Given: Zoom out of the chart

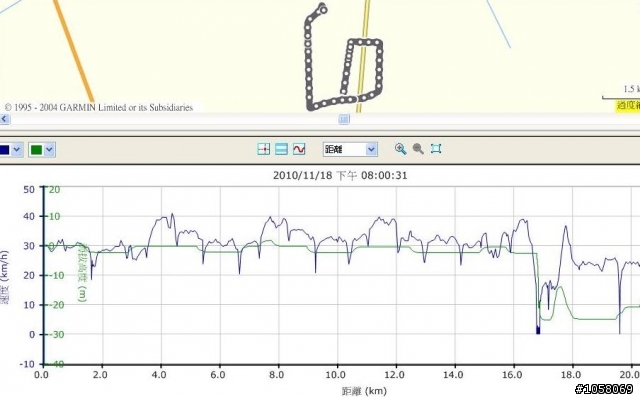Looking at the screenshot, I should [x=418, y=149].
